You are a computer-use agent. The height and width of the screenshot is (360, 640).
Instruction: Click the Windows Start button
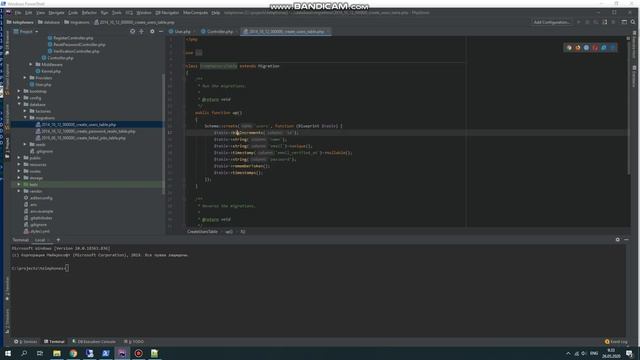[8, 353]
